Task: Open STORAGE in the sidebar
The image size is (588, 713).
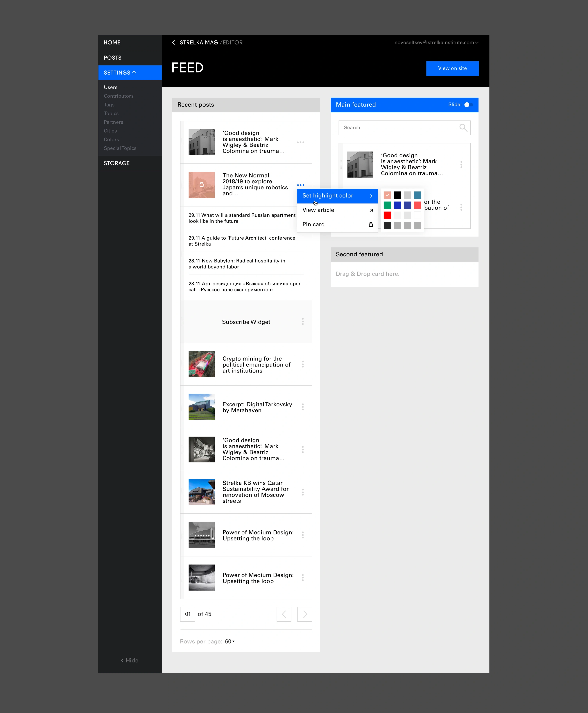Action: point(130,163)
